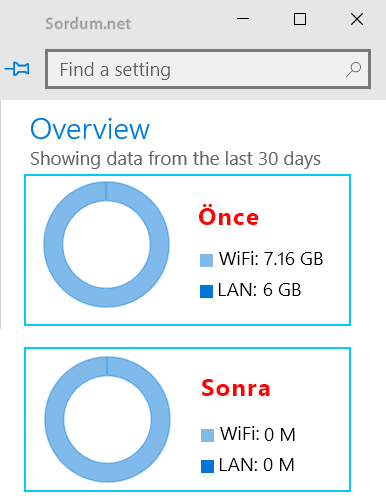The height and width of the screenshot is (500, 386).
Task: Click the Showing data from last 30 days text
Action: [x=175, y=159]
